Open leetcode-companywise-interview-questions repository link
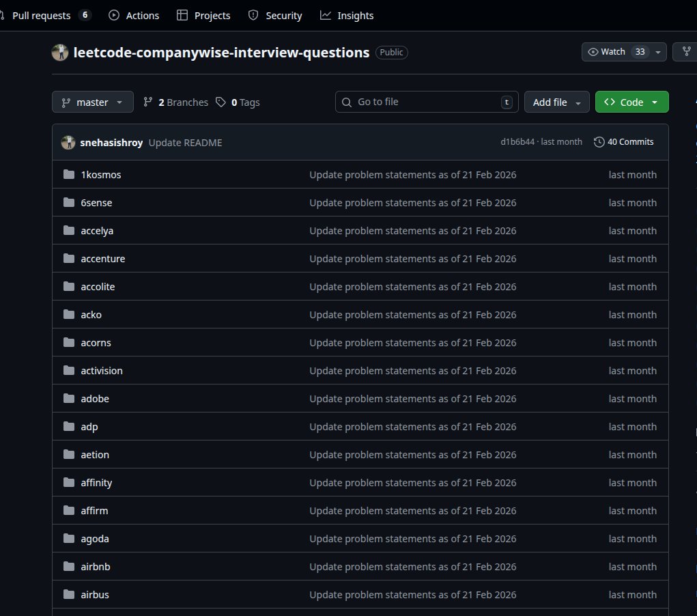 [x=221, y=53]
